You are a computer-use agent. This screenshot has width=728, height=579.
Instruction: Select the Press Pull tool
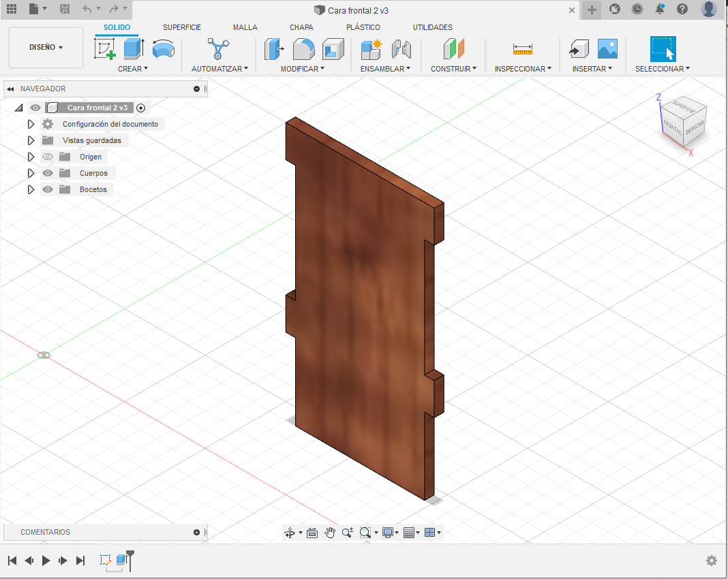(274, 49)
